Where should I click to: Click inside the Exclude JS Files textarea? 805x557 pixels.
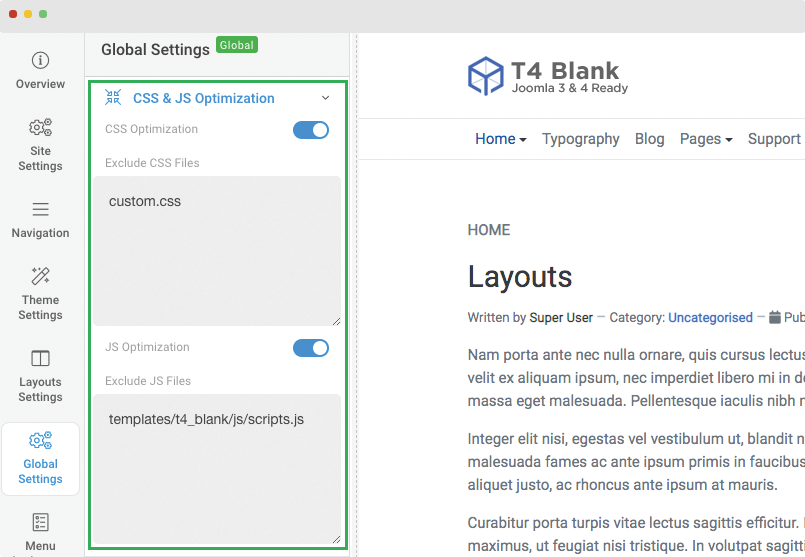click(217, 469)
